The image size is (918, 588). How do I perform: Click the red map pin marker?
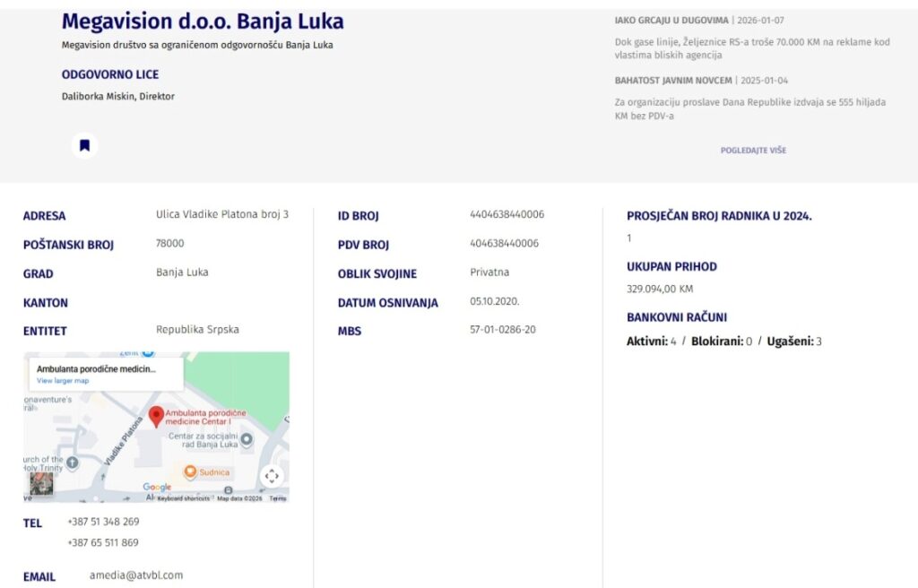pos(156,415)
